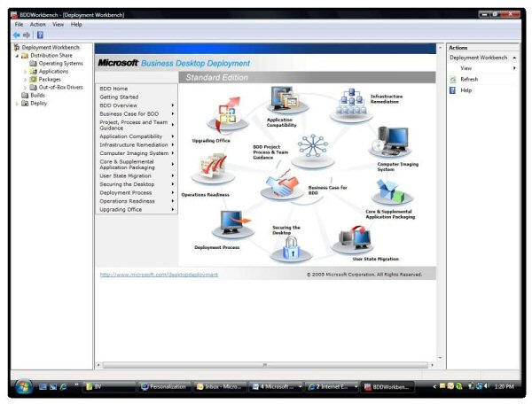Open the Computer Imaging System icon
This screenshot has height=404, width=532.
click(391, 142)
